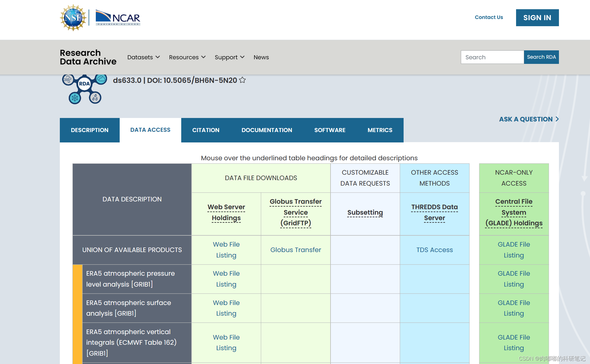
Task: Switch to the Documentation tab
Action: tap(267, 130)
